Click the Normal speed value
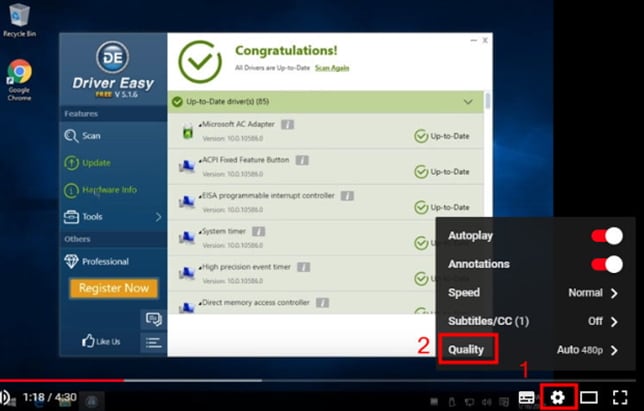The image size is (644, 411). pyautogui.click(x=586, y=293)
